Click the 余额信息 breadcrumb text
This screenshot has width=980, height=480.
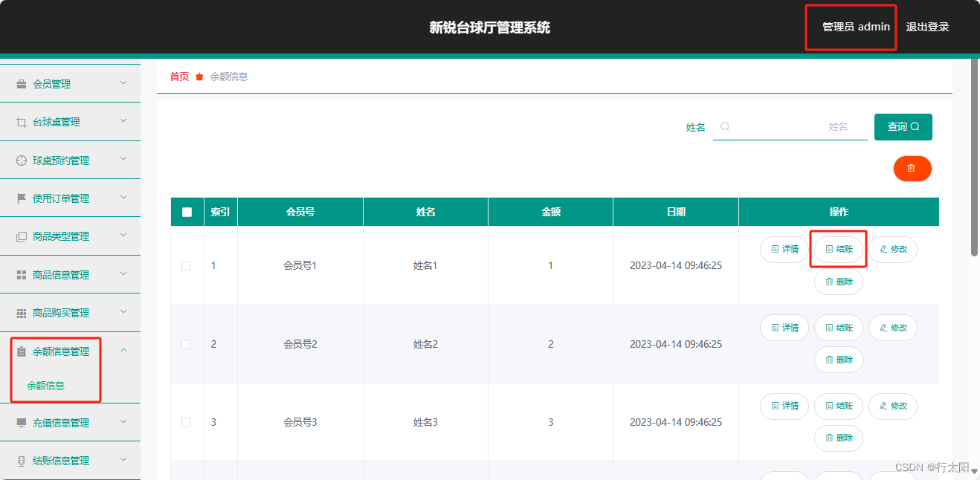click(x=229, y=77)
